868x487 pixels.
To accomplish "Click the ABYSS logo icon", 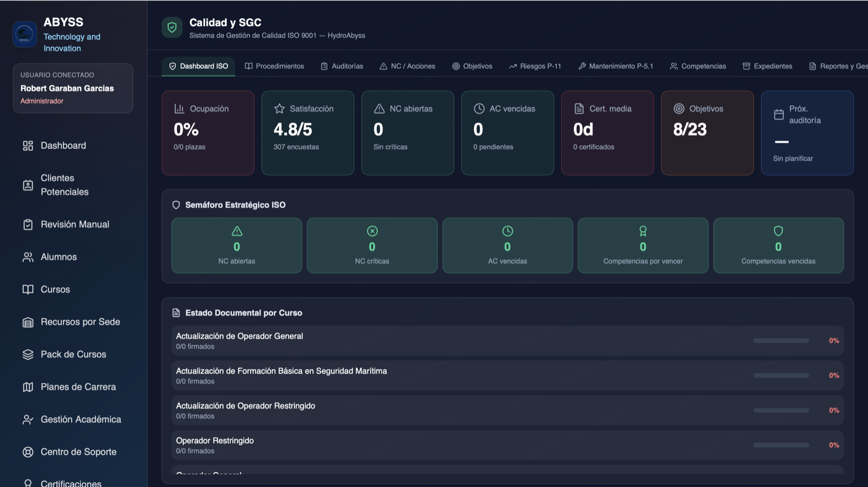I will (x=24, y=34).
